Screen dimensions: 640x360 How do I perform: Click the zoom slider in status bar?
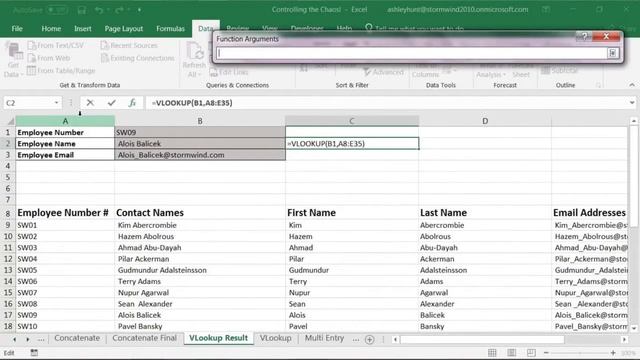click(580, 353)
